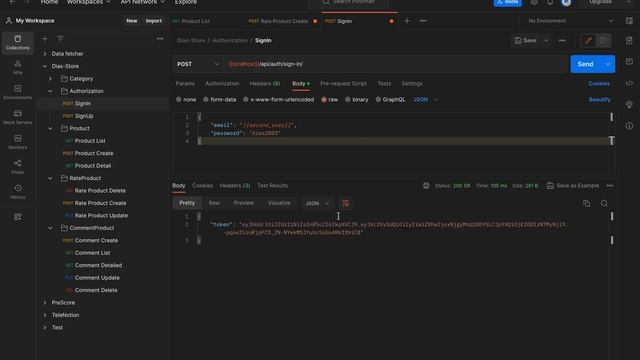The width and height of the screenshot is (640, 360).
Task: Select the GraphQL body type radio
Action: [x=378, y=99]
